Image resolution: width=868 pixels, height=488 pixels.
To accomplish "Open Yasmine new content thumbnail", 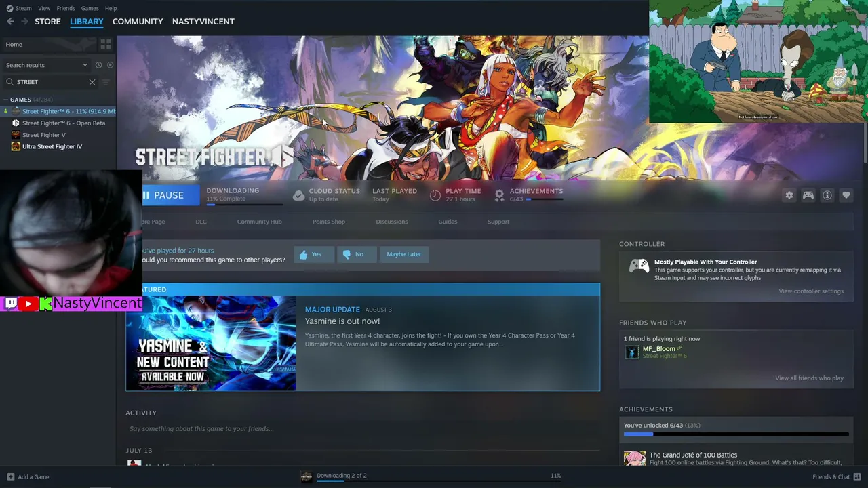I will pos(211,343).
